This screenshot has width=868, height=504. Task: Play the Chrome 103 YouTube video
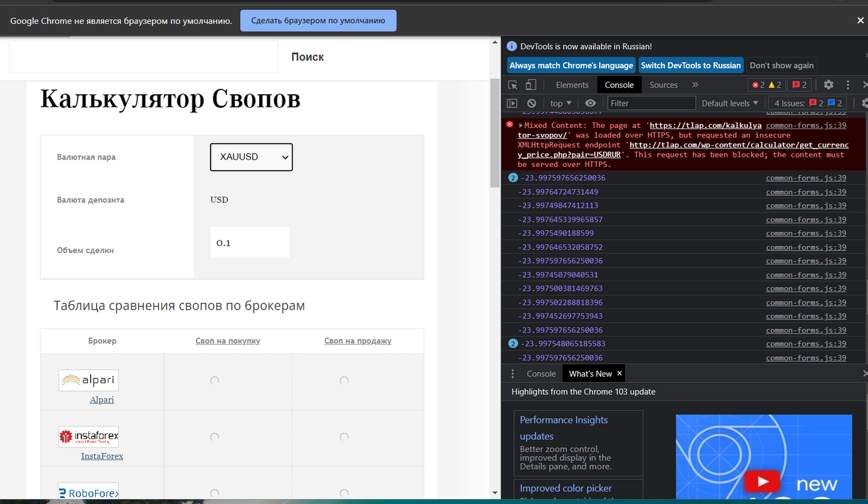(762, 481)
